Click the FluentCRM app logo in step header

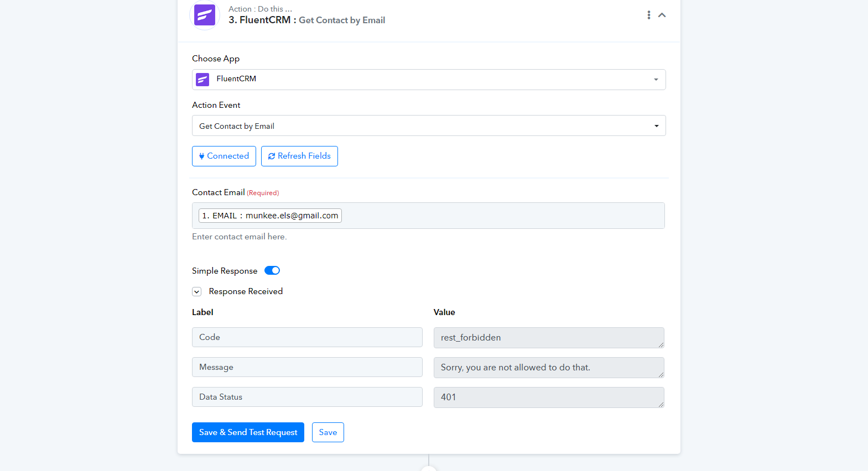[205, 15]
